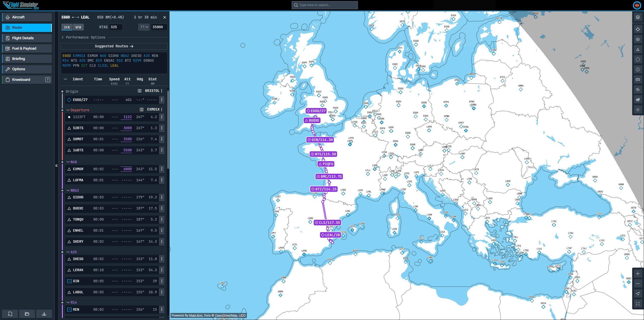The width and height of the screenshot is (644, 320).
Task: Expand Performance Options section
Action: (x=85, y=37)
